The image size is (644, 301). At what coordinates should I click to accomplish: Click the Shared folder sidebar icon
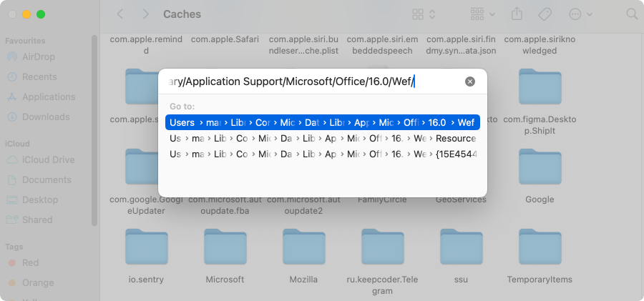(x=12, y=219)
